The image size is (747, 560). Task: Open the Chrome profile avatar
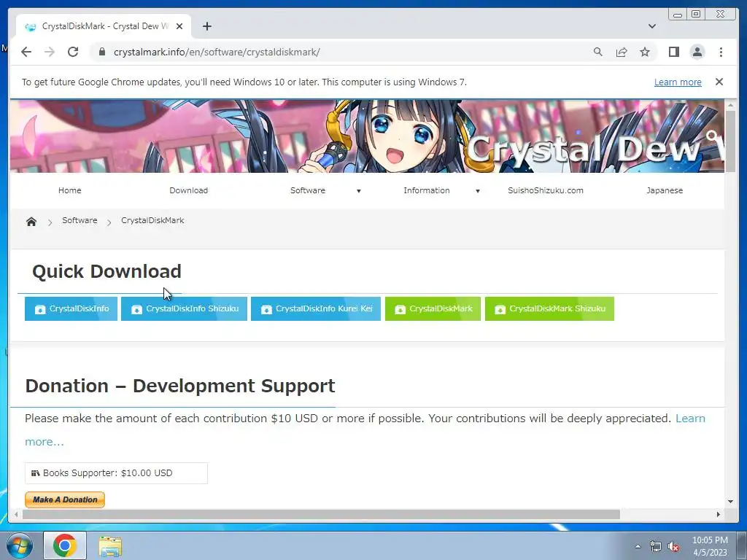pyautogui.click(x=697, y=52)
